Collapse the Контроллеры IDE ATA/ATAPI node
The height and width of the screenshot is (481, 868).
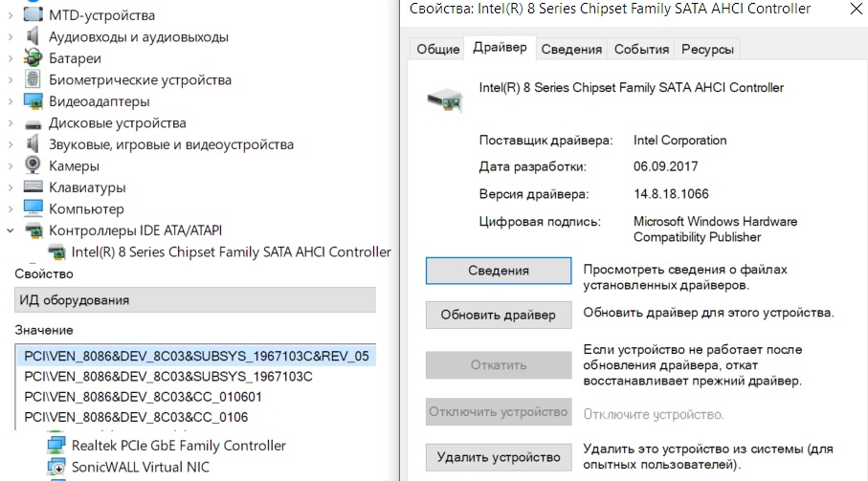[x=10, y=230]
